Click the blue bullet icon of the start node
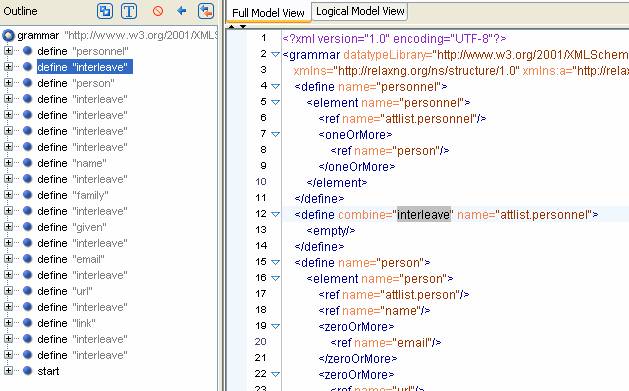 27,371
